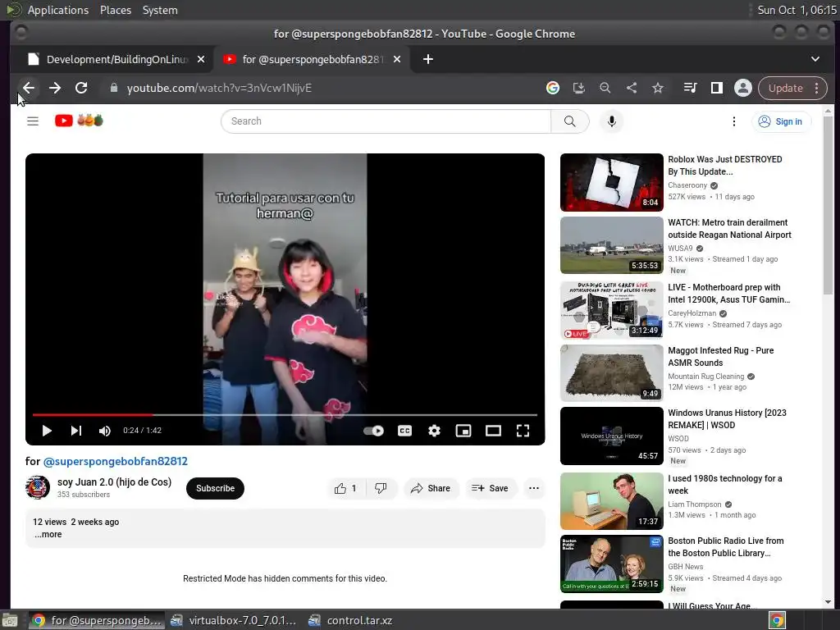This screenshot has width=840, height=630.
Task: Click the show desktop icon in panel
Action: click(x=10, y=620)
